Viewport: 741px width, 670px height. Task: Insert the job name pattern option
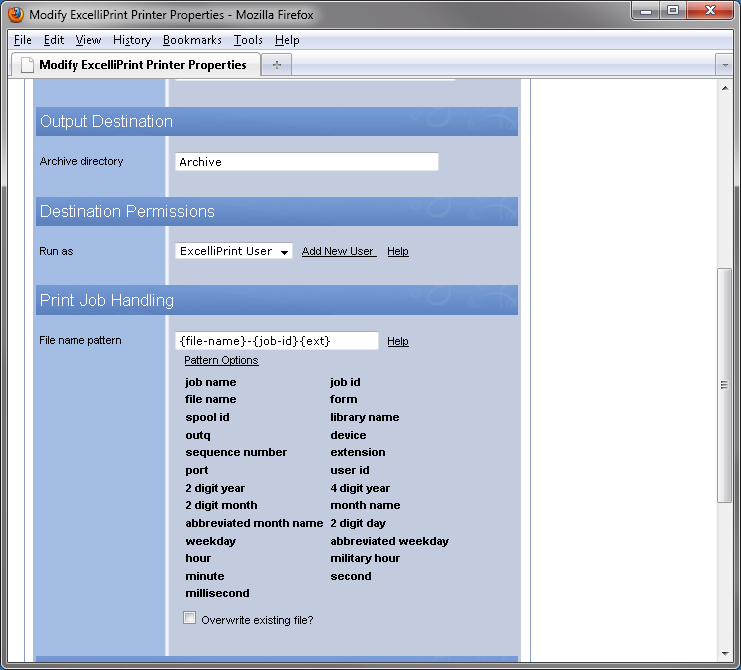(x=211, y=382)
